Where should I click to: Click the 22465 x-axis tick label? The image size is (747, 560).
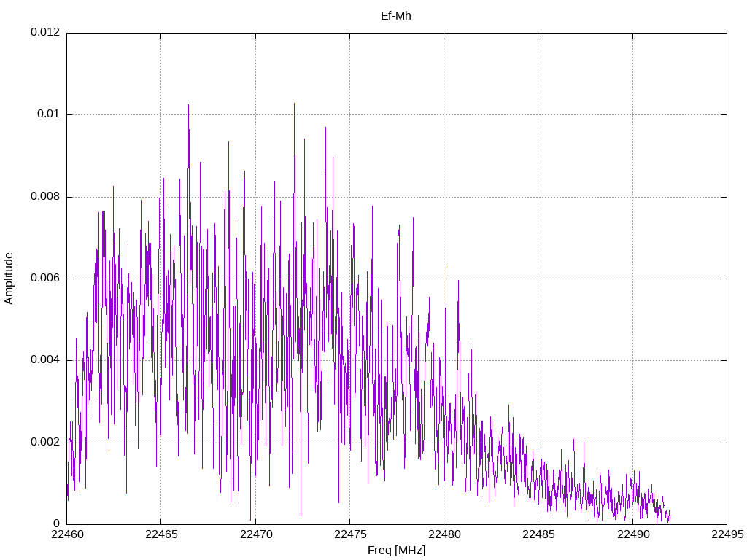(x=161, y=534)
